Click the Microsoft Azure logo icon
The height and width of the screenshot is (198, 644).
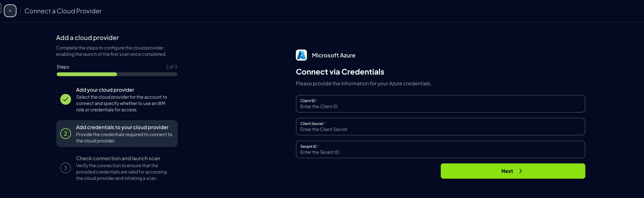click(301, 55)
